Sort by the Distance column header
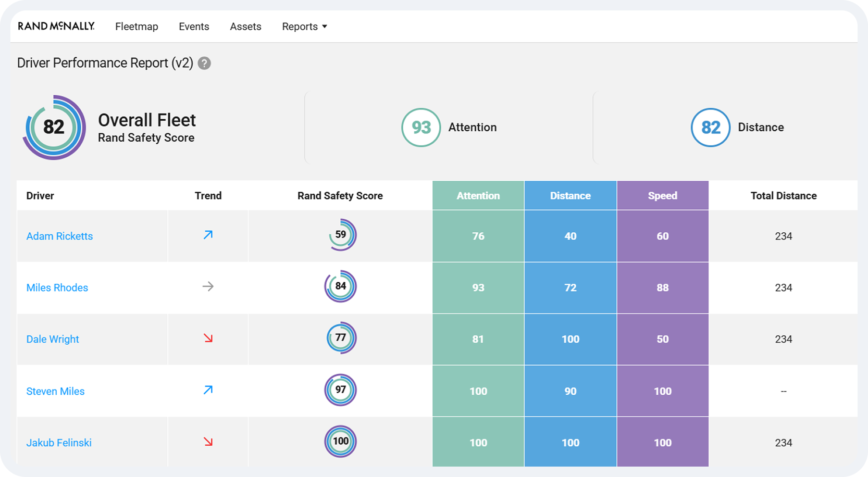 571,196
